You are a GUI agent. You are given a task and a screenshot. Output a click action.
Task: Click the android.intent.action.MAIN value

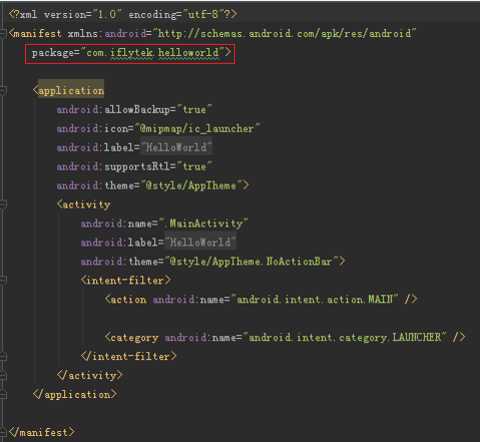[x=315, y=299]
